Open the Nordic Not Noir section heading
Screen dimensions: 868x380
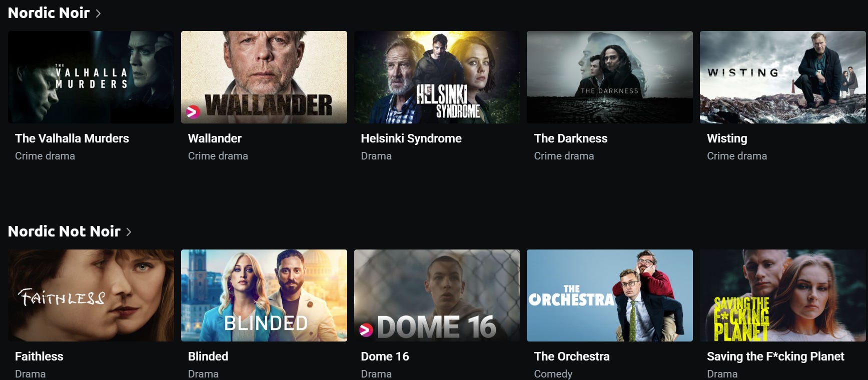pos(64,231)
